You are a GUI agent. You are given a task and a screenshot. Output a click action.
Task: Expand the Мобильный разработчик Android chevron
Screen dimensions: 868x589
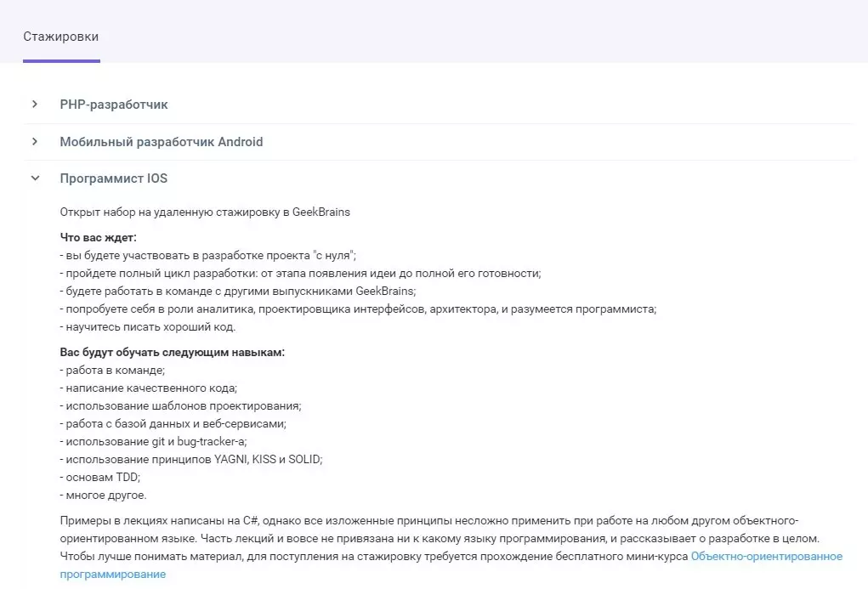(x=35, y=142)
